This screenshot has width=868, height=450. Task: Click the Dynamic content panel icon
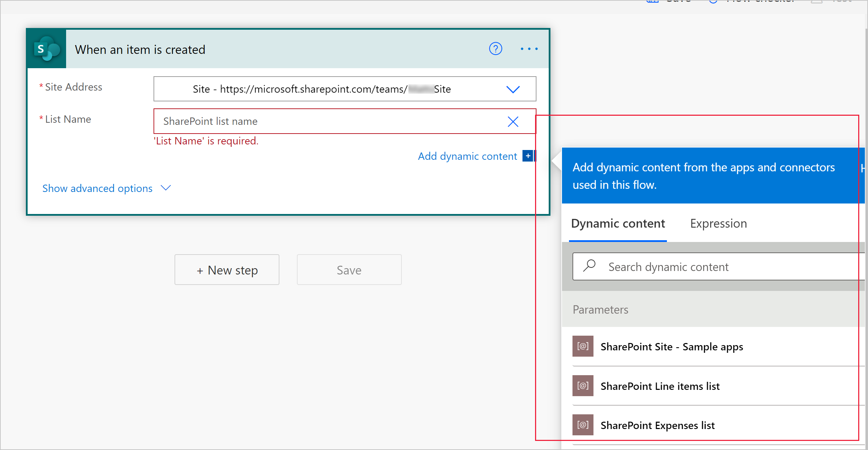click(527, 156)
